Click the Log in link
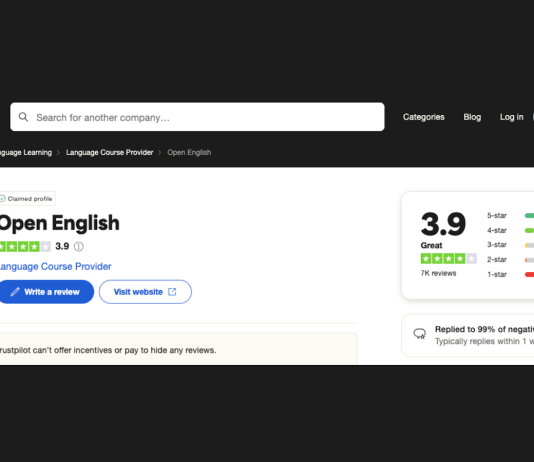534x462 pixels. point(512,117)
